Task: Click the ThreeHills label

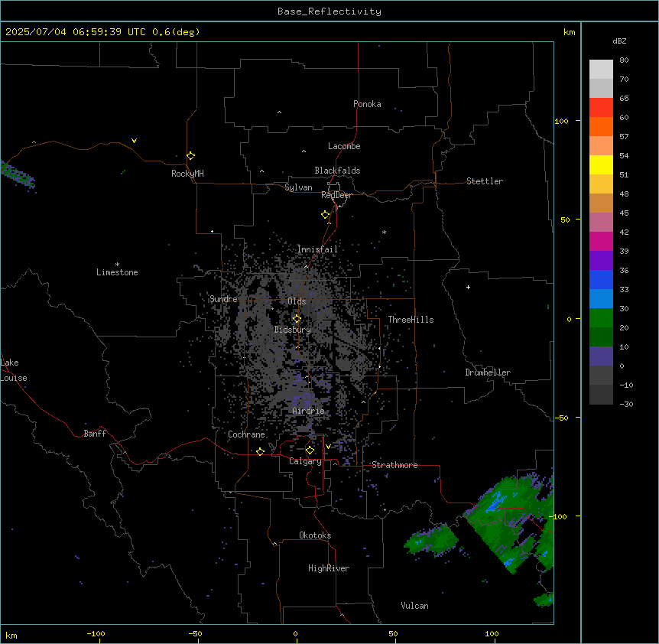Action: point(411,320)
